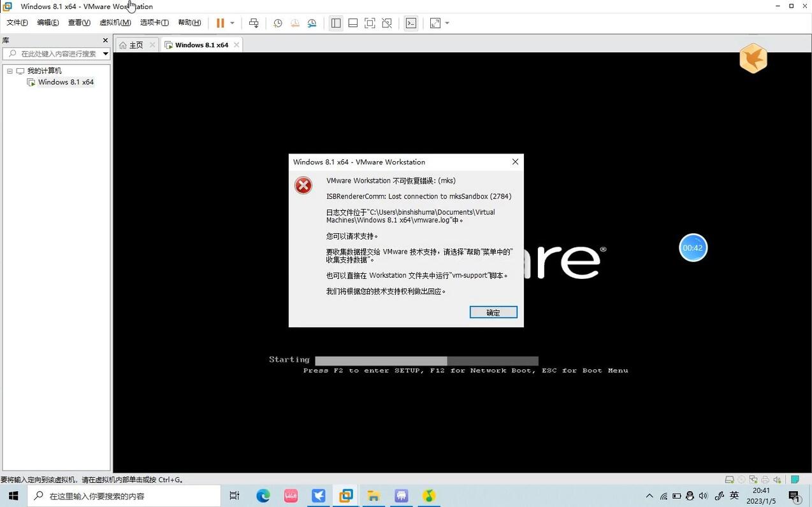This screenshot has height=507, width=812.
Task: Click the hard disk device status icon
Action: 730,480
